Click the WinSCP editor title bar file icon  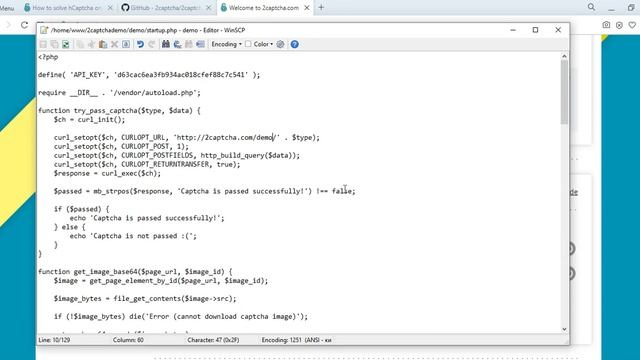tap(44, 30)
